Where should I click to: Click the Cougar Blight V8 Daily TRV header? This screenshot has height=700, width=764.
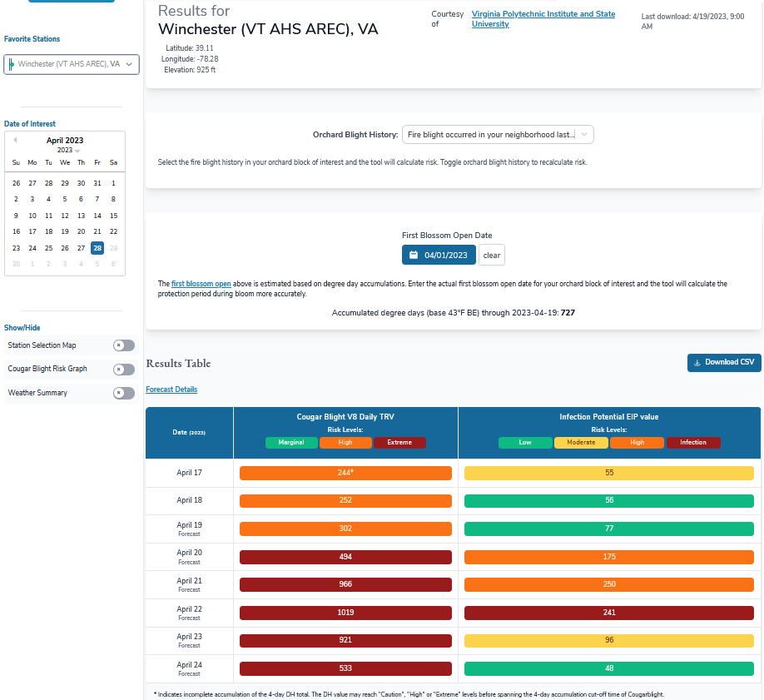point(345,417)
